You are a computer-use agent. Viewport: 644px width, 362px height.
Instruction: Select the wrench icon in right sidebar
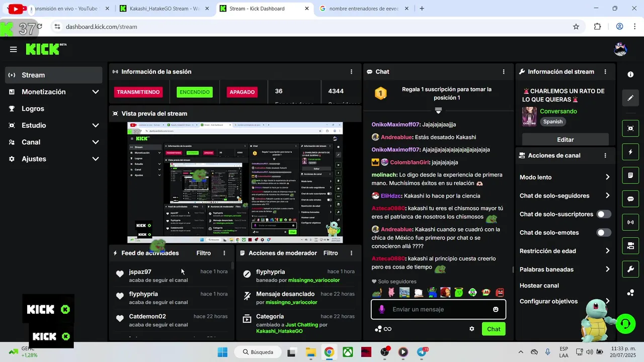coord(630,269)
